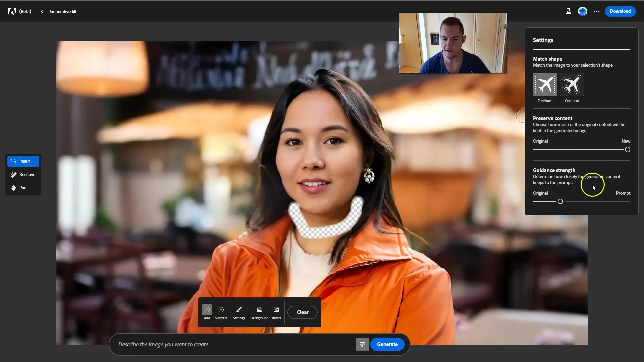Click the Background tool icon
644x362 pixels.
pos(259,309)
